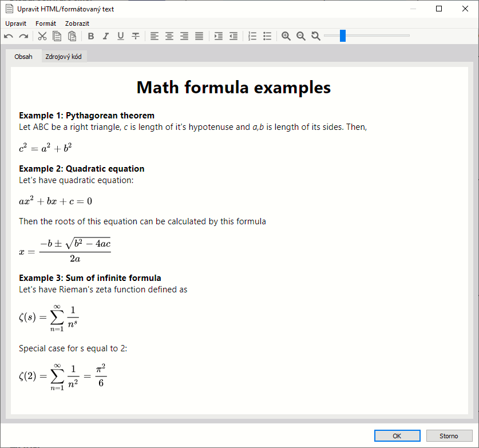Align text left

(155, 36)
